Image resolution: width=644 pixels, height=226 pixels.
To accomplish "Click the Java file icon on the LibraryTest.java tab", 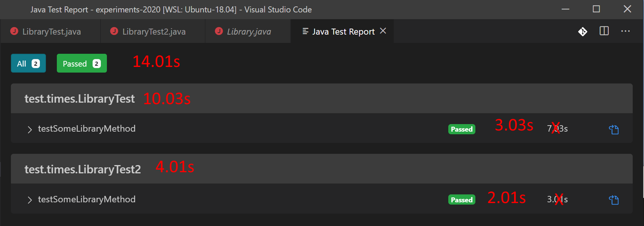I will pos(14,31).
